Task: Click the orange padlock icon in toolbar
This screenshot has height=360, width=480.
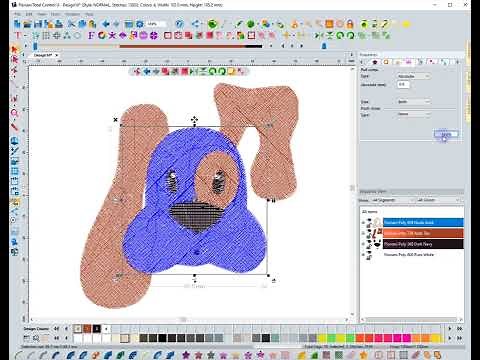Action: tap(350, 24)
